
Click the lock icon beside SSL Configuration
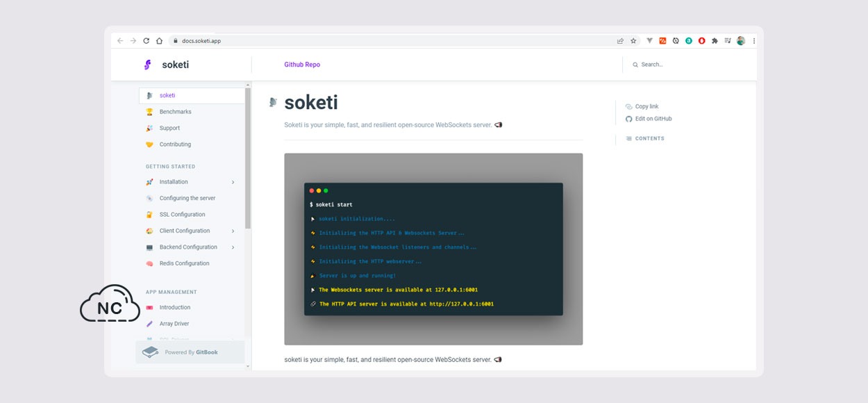coord(149,215)
